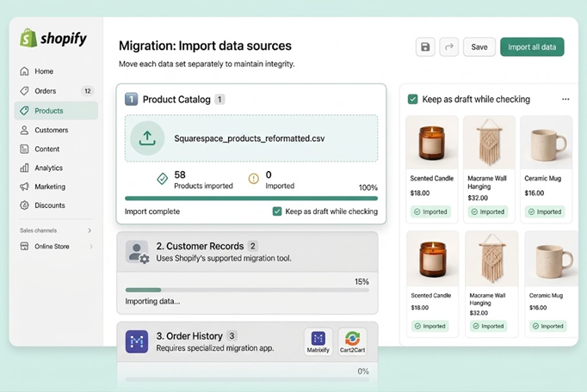The height and width of the screenshot is (392, 587).
Task: Open top row Macrame Wall Hanging thumbnail
Action: pos(489,143)
